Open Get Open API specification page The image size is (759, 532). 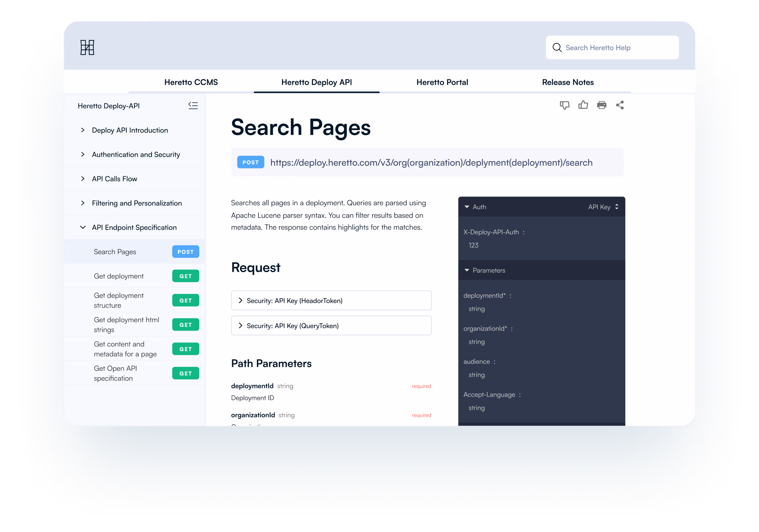tap(115, 373)
